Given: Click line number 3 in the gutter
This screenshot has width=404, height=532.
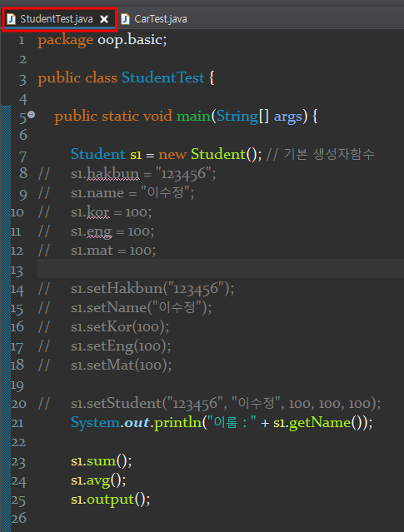Looking at the screenshot, I should 22,79.
